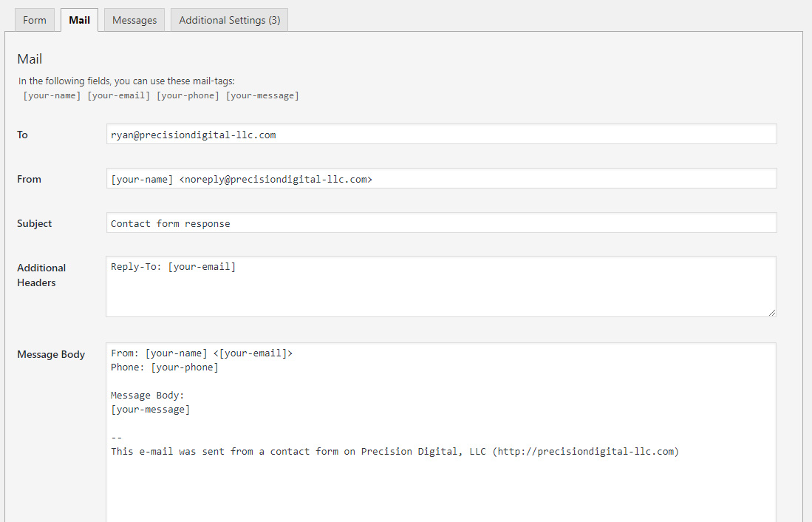Screen dimensions: 812x522
Task: Click the Mail section heading
Action: (30, 59)
